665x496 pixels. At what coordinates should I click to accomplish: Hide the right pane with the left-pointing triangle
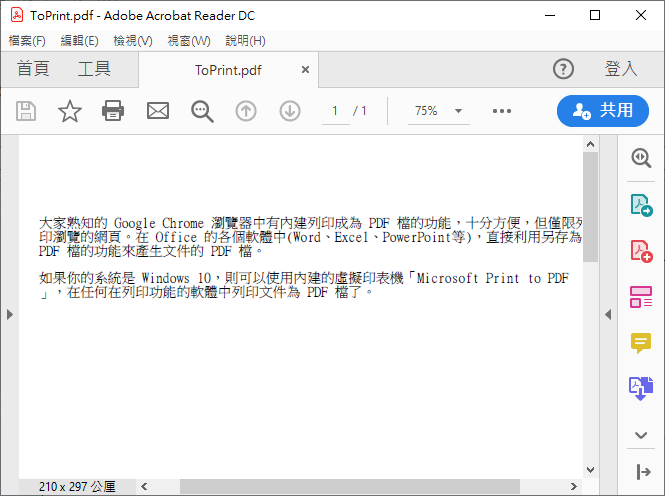(608, 315)
